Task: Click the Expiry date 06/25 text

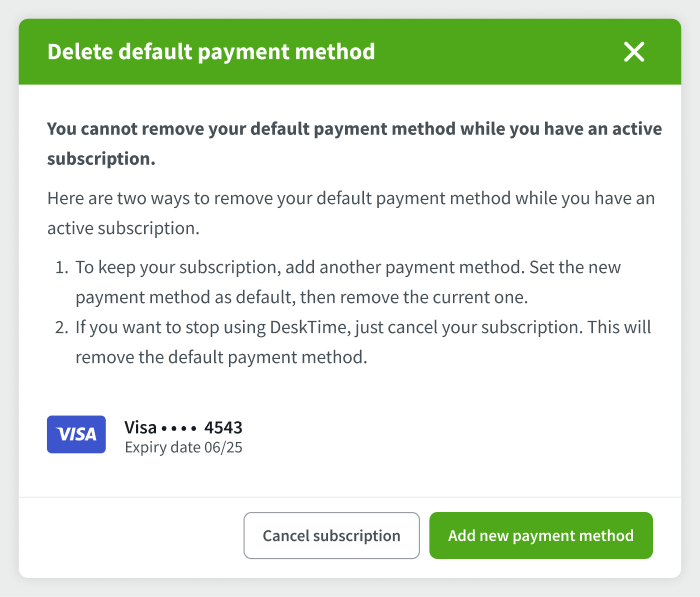Action: pos(183,447)
